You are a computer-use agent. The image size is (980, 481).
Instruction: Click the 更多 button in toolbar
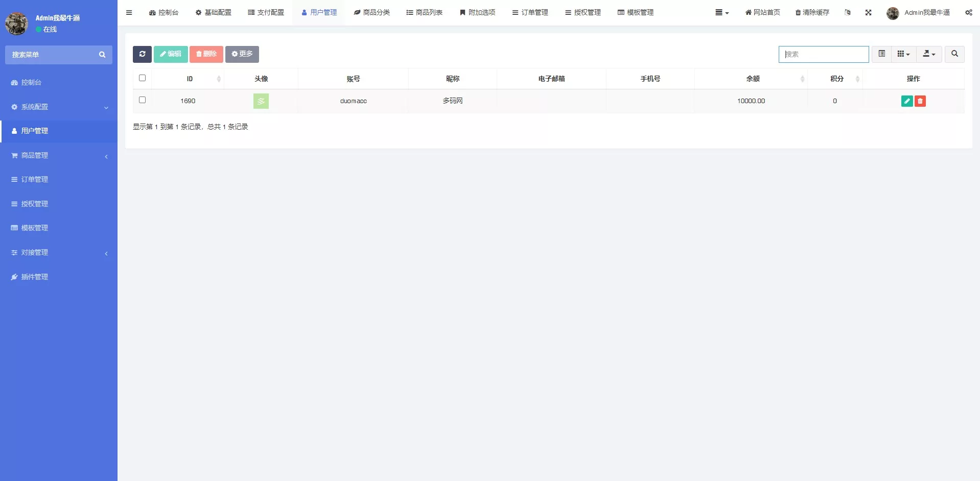(242, 54)
